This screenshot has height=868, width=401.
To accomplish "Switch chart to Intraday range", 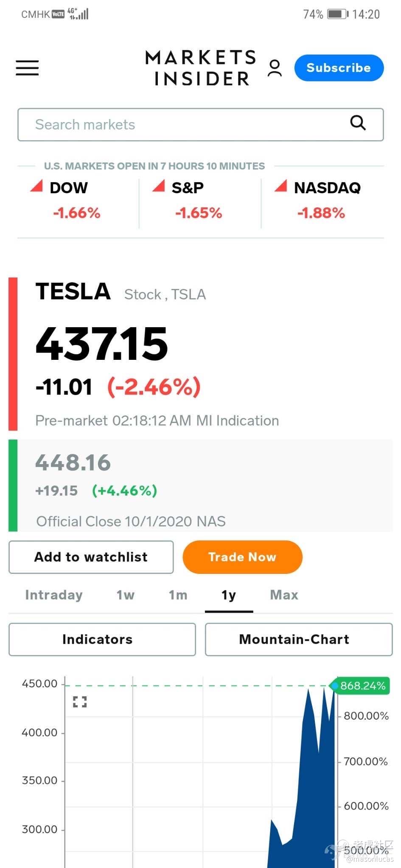I will point(54,595).
